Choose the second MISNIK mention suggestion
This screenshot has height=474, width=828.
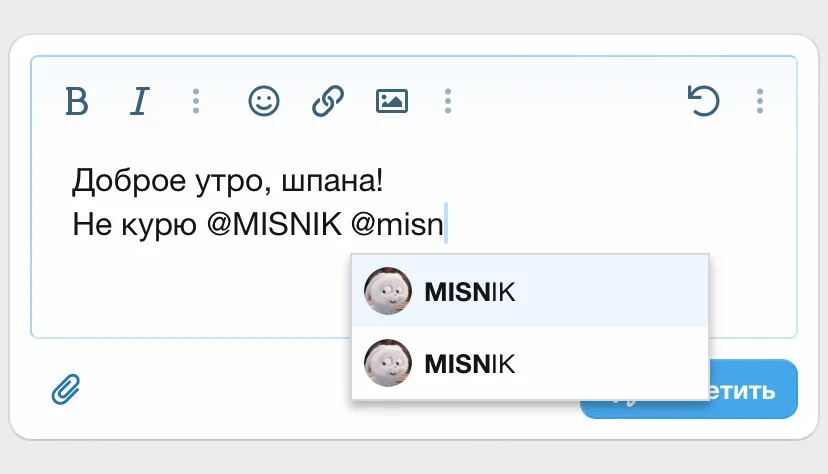530,363
